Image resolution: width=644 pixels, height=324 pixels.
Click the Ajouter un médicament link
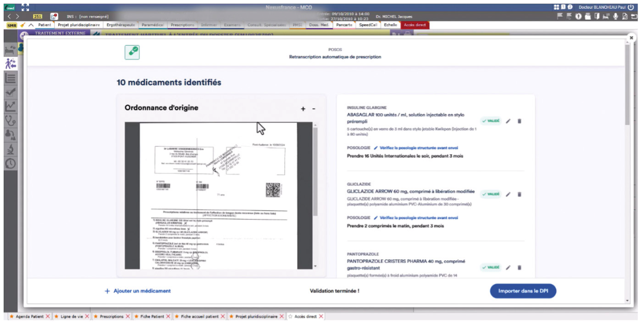[138, 291]
